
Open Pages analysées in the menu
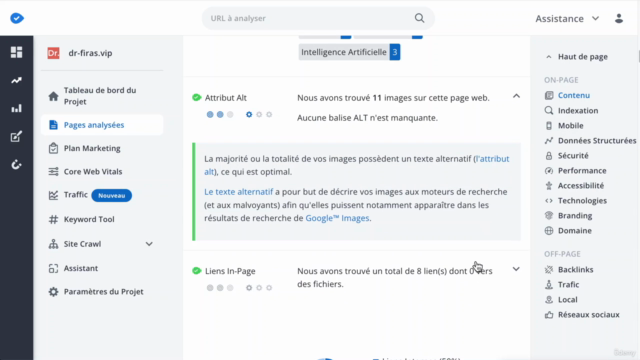coord(102,125)
